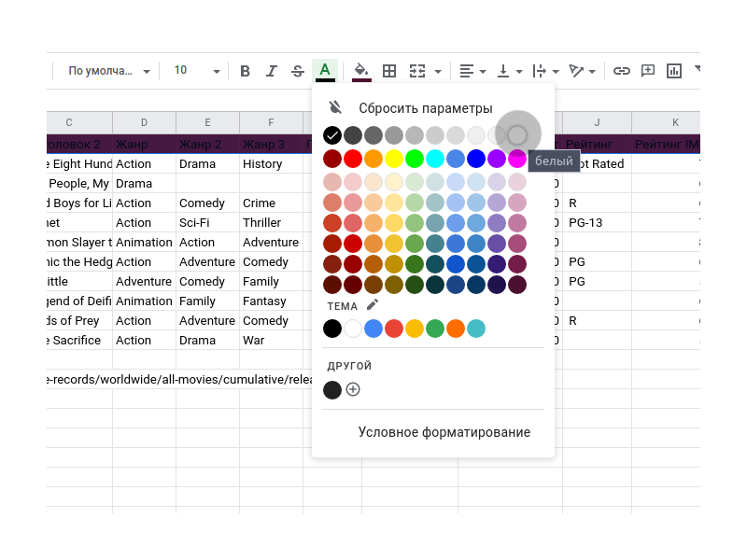The width and height of the screenshot is (747, 560).
Task: Open the cell borders tool
Action: click(x=389, y=71)
